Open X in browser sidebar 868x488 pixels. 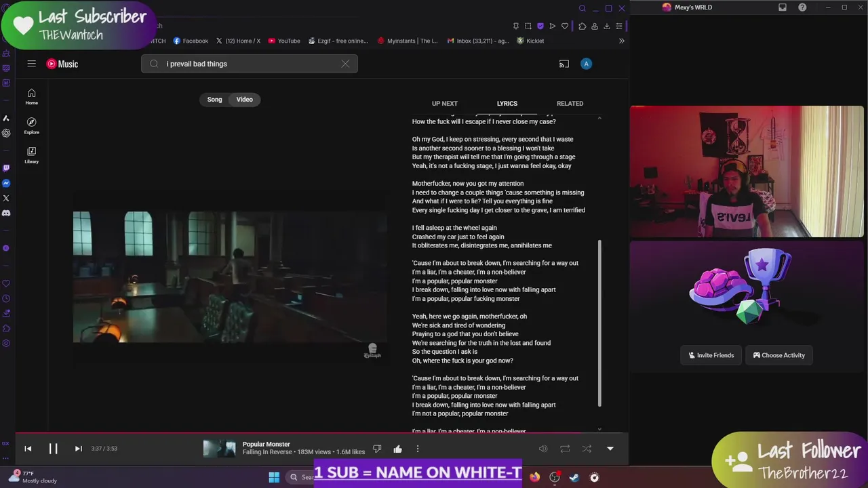(6, 198)
